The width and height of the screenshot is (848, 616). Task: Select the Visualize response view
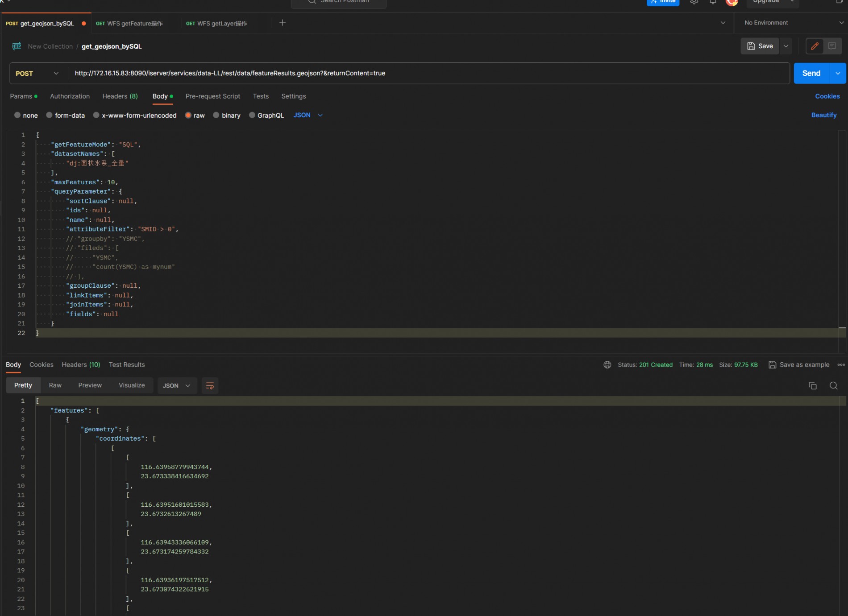pos(132,385)
